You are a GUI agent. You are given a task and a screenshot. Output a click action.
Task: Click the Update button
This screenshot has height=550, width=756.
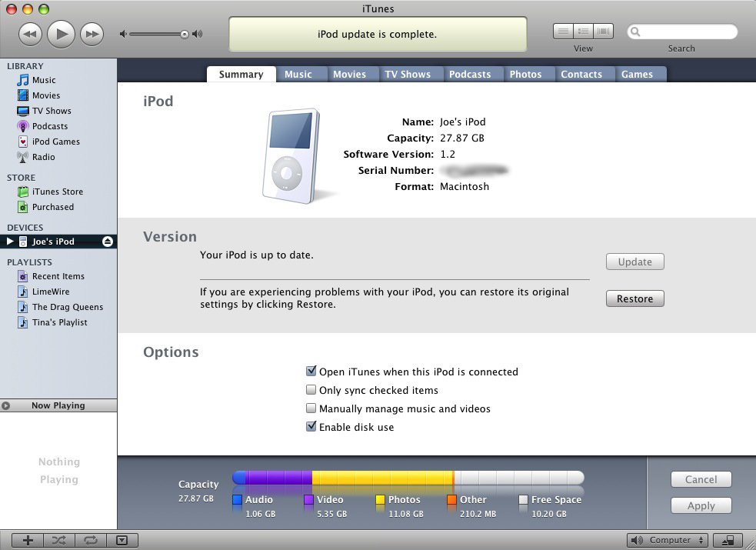[635, 262]
